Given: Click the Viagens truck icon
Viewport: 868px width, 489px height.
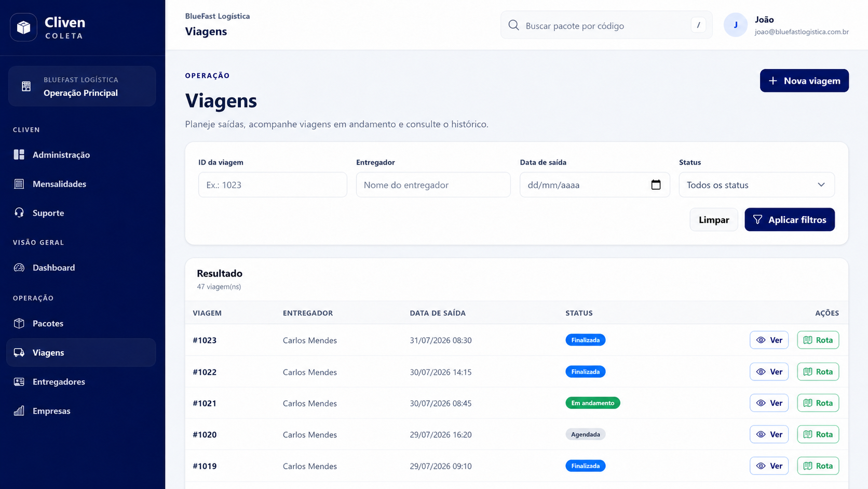Looking at the screenshot, I should (19, 352).
